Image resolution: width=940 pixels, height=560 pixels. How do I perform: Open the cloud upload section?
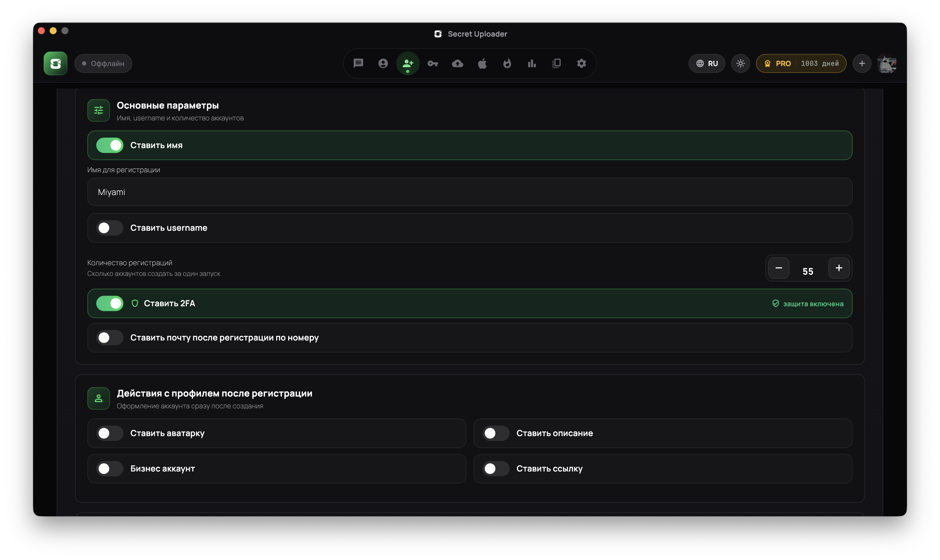pyautogui.click(x=458, y=63)
